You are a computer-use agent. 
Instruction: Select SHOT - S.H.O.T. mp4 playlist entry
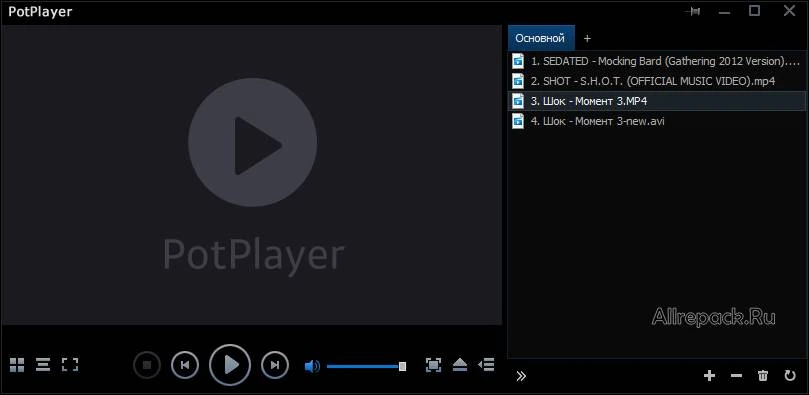click(656, 81)
